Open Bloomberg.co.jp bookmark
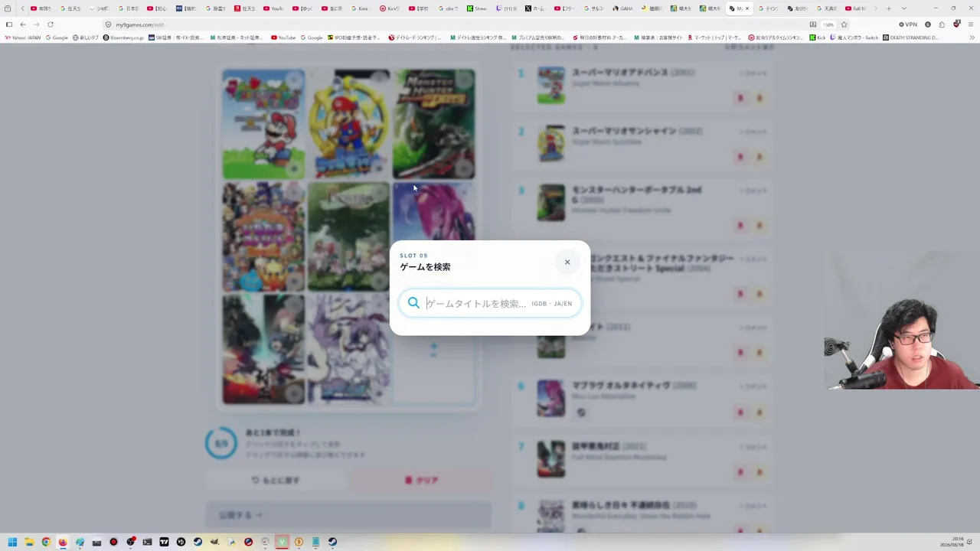This screenshot has width=980, height=551. click(124, 37)
